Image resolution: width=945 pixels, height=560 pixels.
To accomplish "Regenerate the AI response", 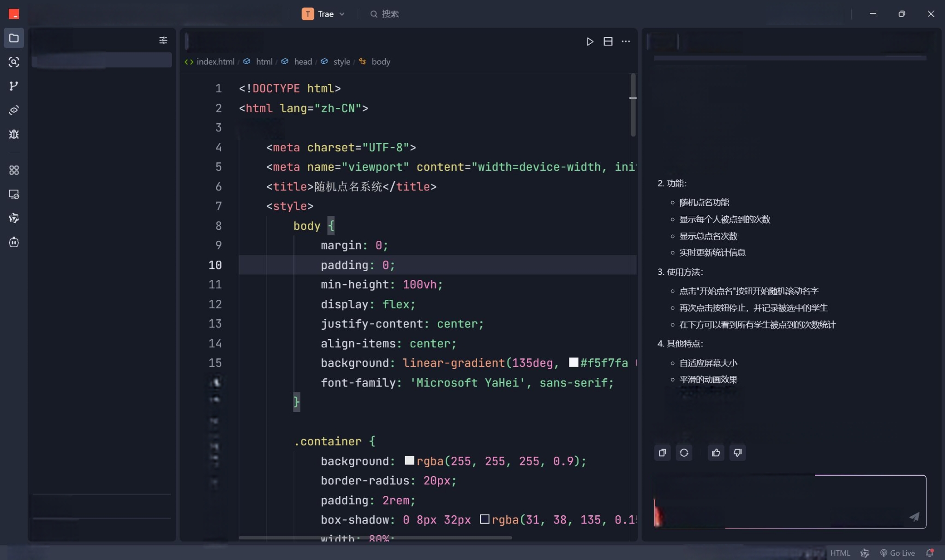I will (x=684, y=453).
